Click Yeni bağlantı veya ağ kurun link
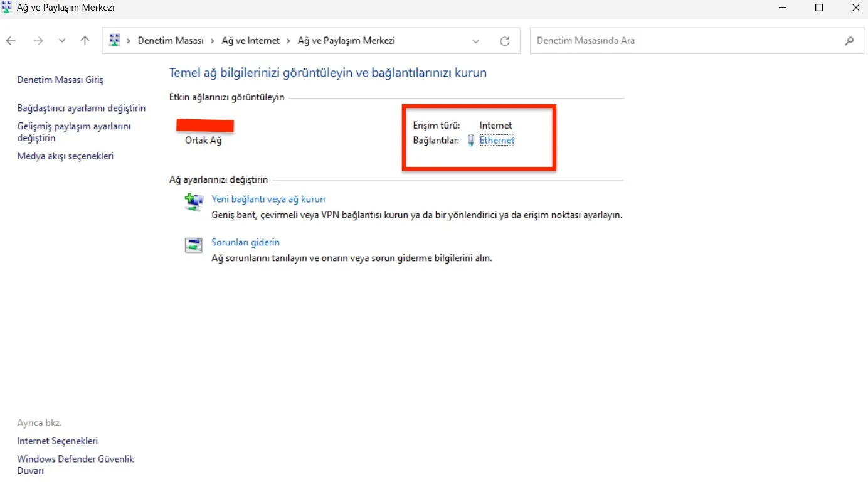The width and height of the screenshot is (868, 487). coord(268,199)
